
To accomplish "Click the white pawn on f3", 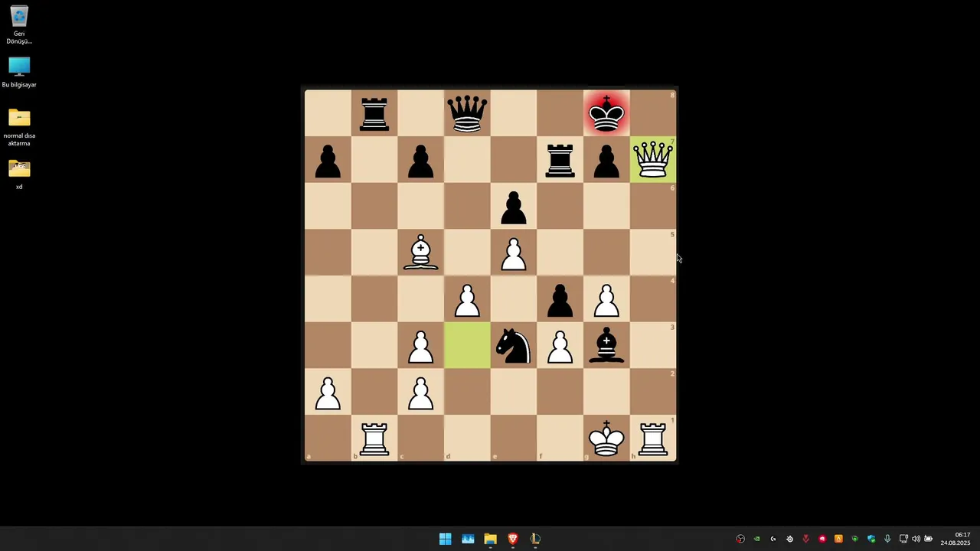I will pyautogui.click(x=560, y=346).
